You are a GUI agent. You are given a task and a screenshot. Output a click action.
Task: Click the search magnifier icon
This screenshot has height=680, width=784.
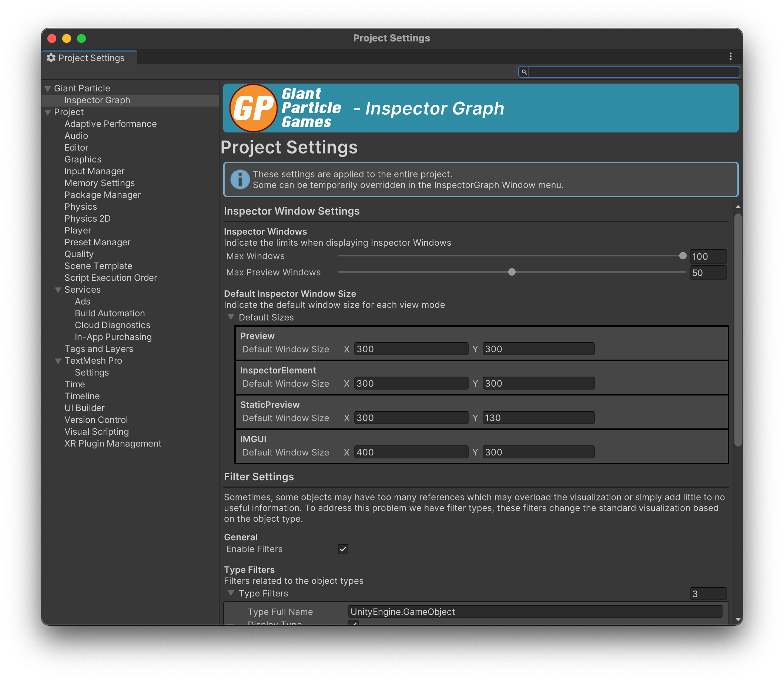(x=524, y=72)
